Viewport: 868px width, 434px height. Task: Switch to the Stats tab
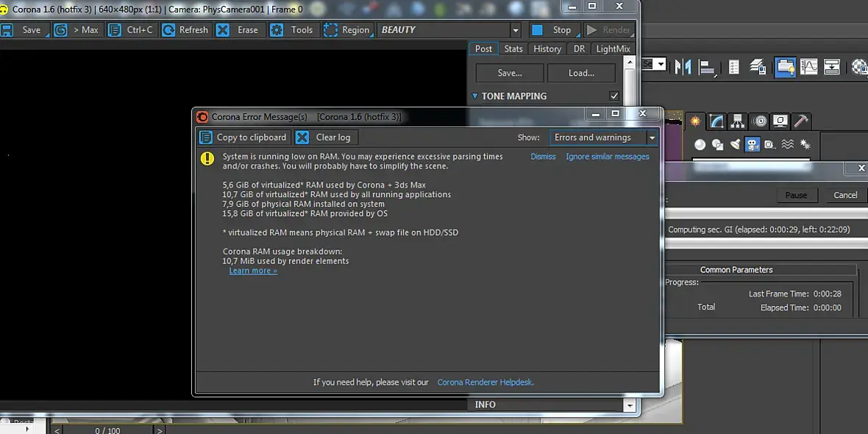pyautogui.click(x=513, y=49)
